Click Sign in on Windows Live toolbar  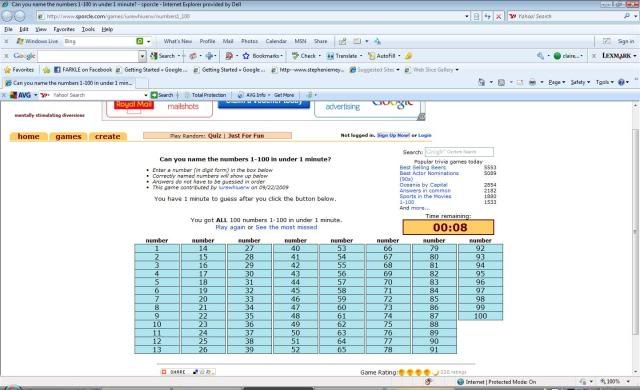click(x=626, y=41)
